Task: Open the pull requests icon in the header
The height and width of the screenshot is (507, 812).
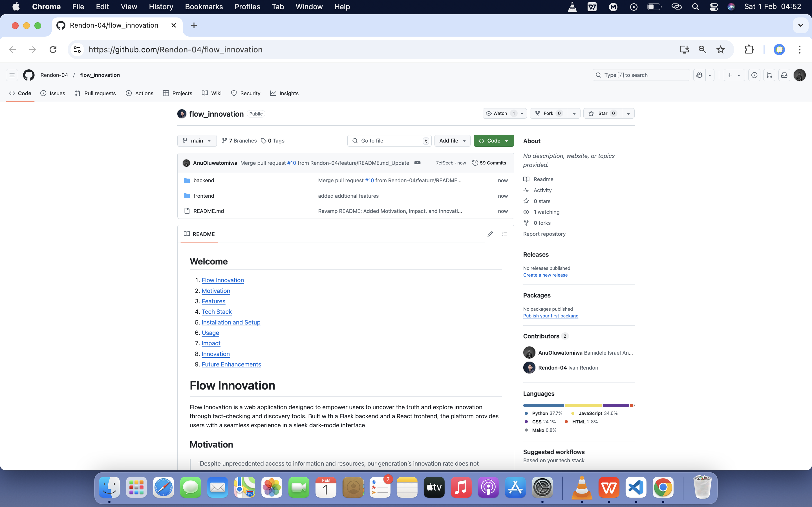Action: [x=769, y=75]
